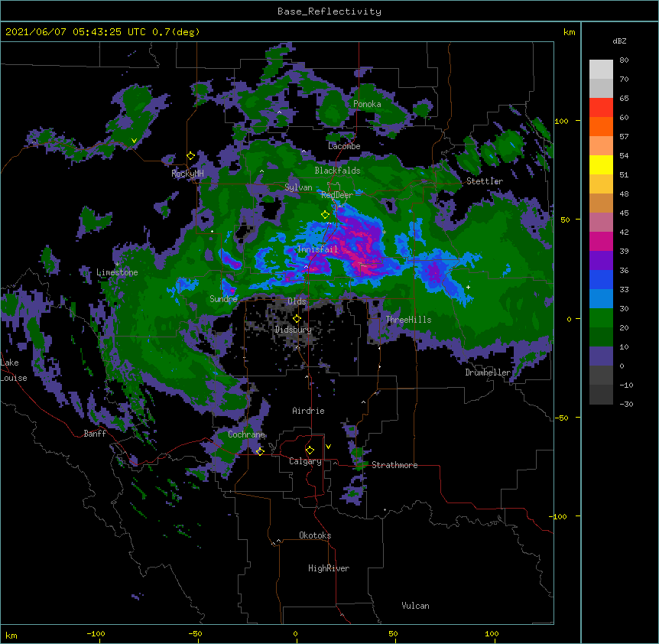
Task: Pick the orange 60-57 dBZ legend swatch
Action: (x=601, y=126)
